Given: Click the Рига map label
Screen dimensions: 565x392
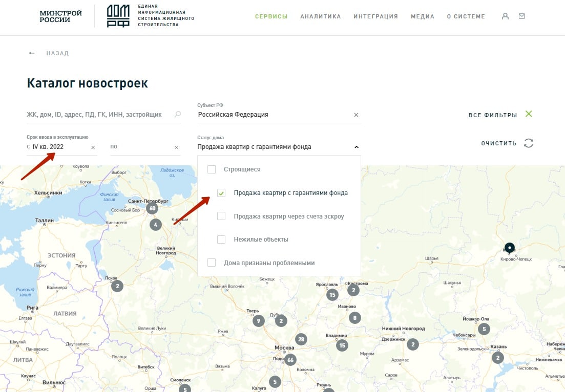Looking at the screenshot, I should coord(32,308).
